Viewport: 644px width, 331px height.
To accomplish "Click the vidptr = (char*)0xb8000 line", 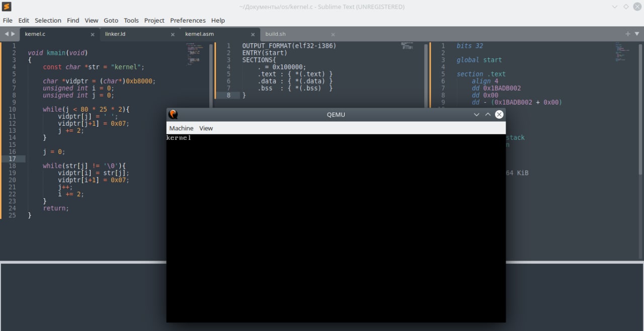I will [x=99, y=81].
